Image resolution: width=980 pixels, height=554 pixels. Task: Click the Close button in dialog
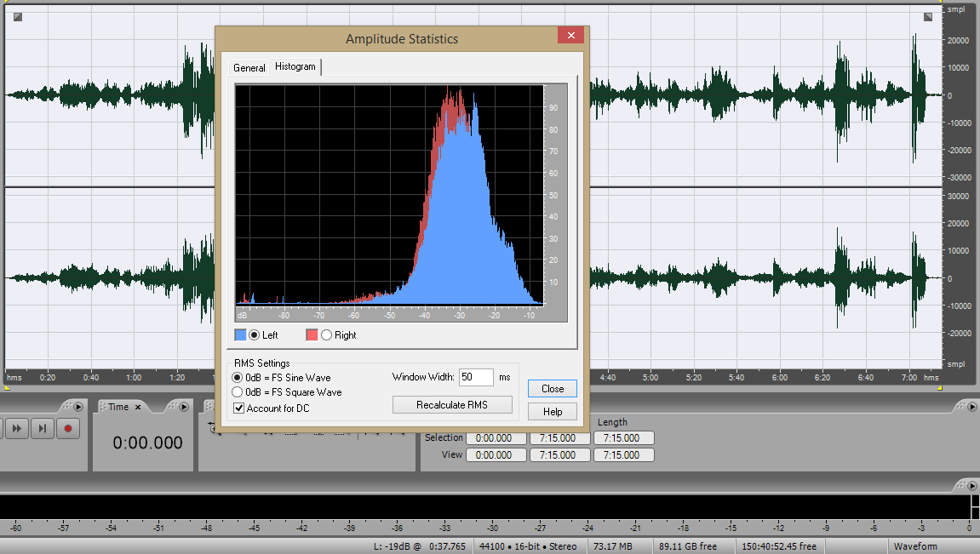553,389
